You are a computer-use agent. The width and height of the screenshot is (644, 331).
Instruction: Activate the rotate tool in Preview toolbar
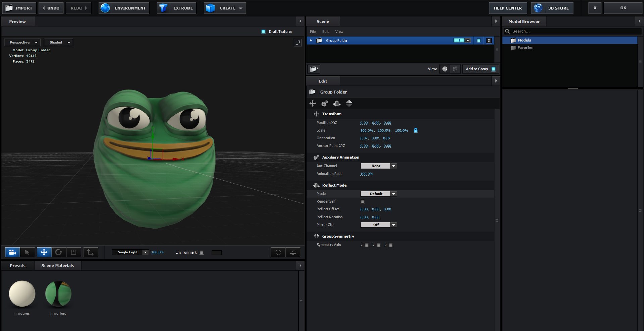59,252
